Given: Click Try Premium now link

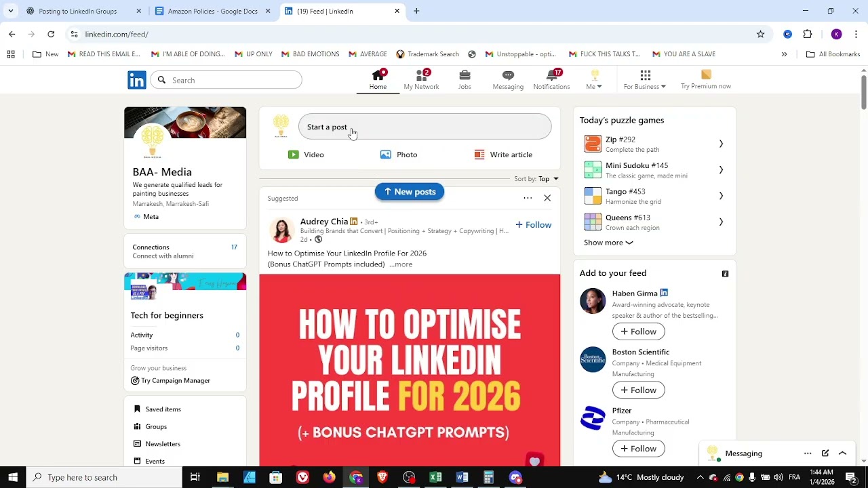Looking at the screenshot, I should 706,79.
